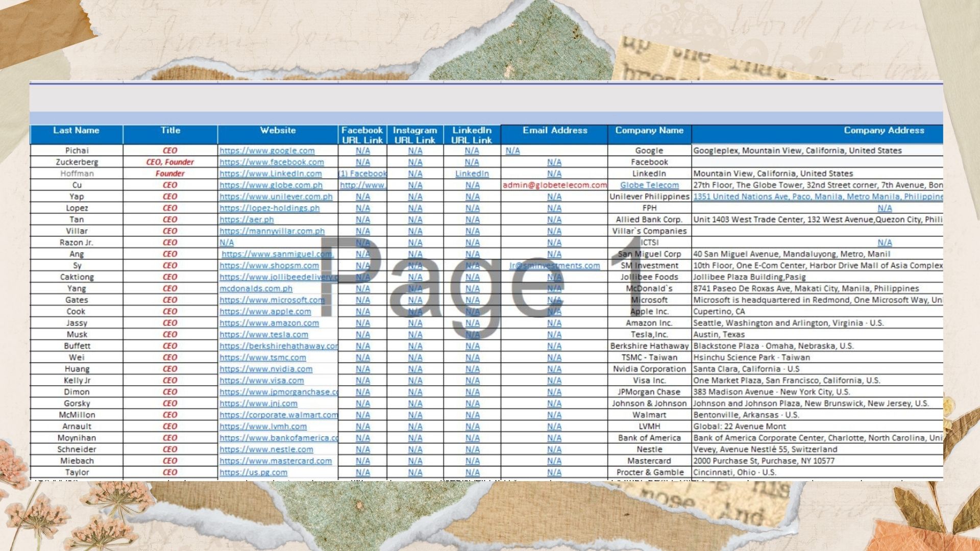Image resolution: width=980 pixels, height=551 pixels.
Task: Click the Globe Telecom company link
Action: click(649, 185)
